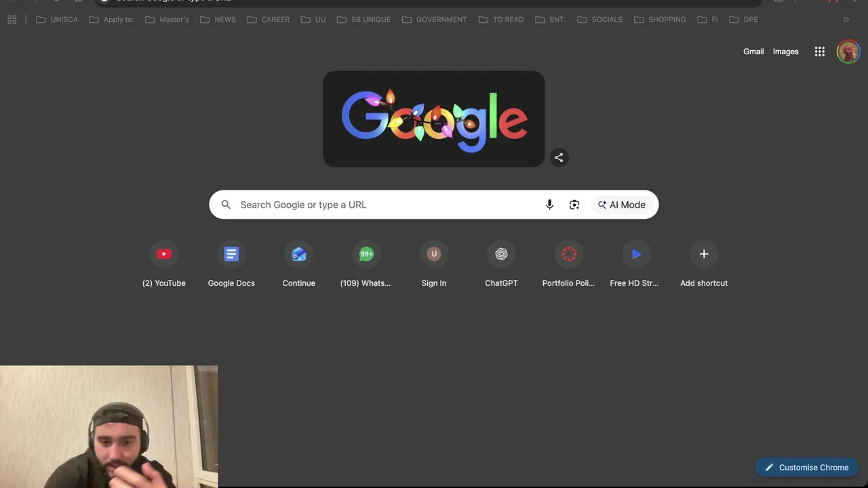This screenshot has width=868, height=488.
Task: Activate AI Mode in the search box
Action: [622, 205]
